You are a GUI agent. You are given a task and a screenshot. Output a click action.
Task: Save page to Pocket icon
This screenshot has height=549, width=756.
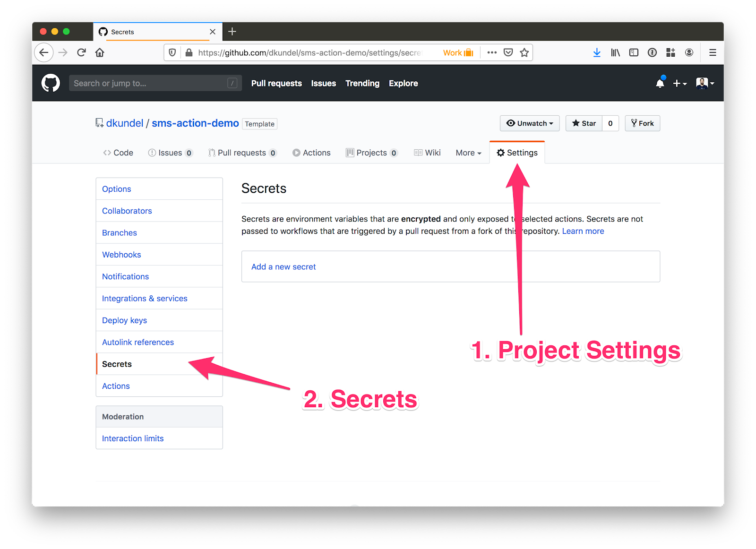pos(508,52)
